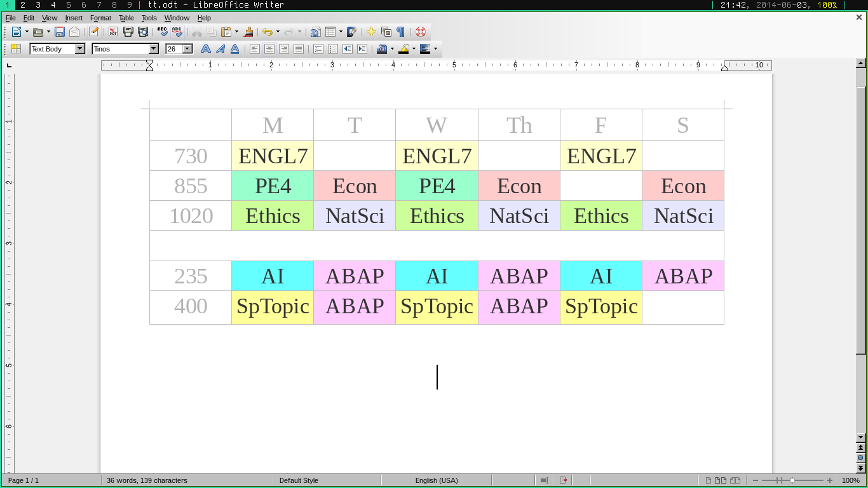This screenshot has width=868, height=488.
Task: Toggle formatting marks (pilcrow) display
Action: (400, 32)
